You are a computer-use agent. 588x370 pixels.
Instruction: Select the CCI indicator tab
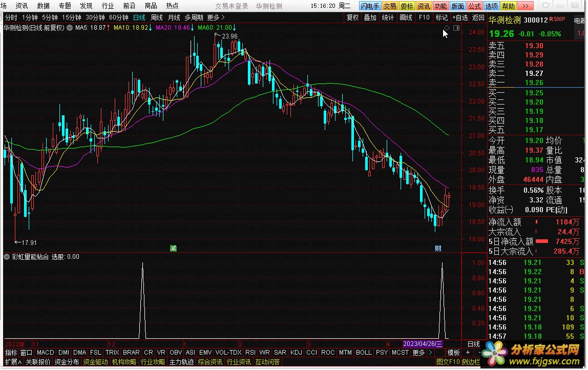(311, 353)
